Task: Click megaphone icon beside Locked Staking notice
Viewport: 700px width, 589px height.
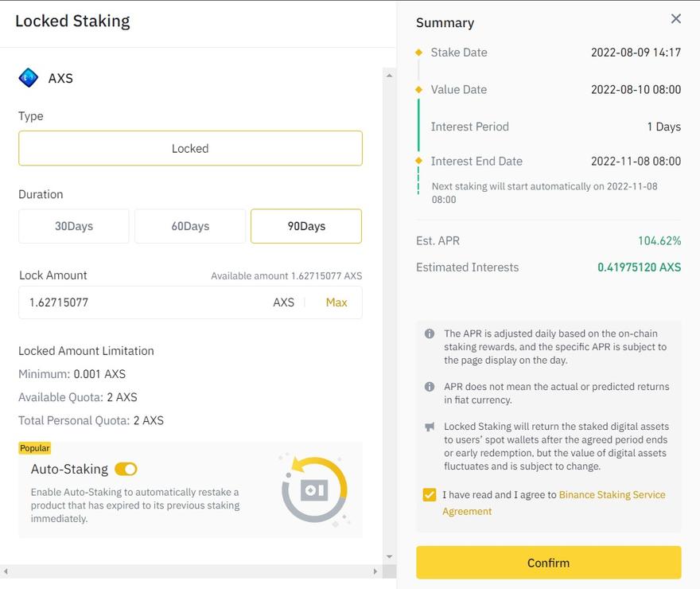Action: (x=430, y=427)
